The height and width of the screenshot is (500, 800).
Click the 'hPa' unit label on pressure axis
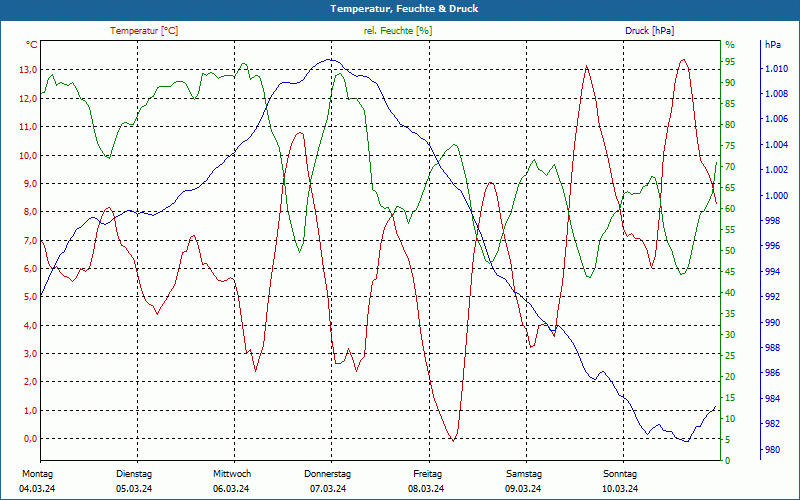pos(773,45)
